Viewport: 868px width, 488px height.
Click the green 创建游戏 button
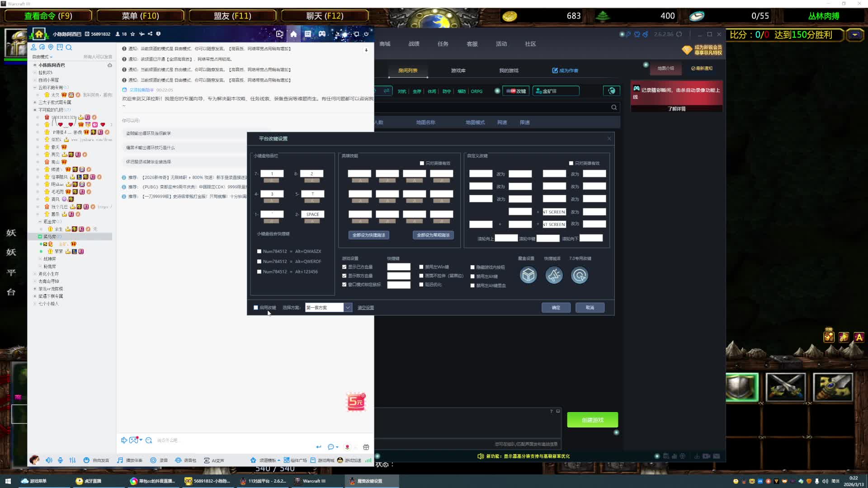click(x=592, y=420)
